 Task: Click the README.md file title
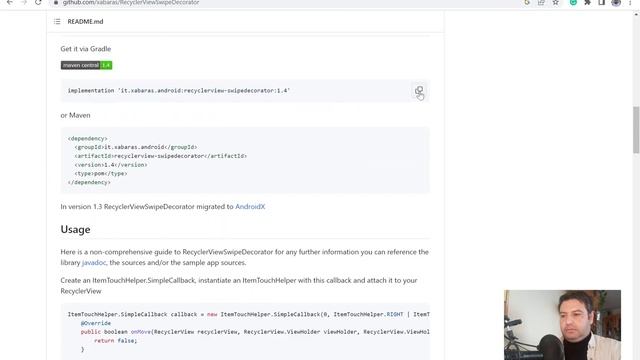[85, 21]
